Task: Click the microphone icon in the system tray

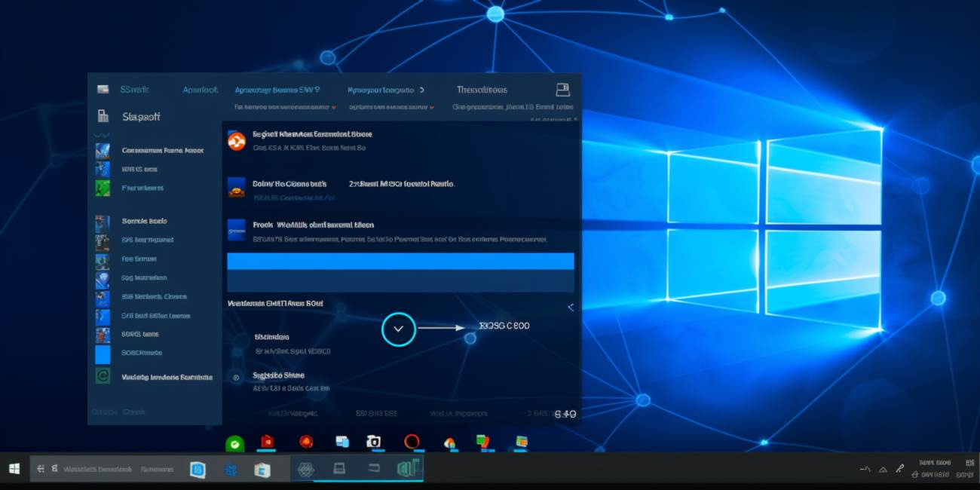Action: click(899, 469)
